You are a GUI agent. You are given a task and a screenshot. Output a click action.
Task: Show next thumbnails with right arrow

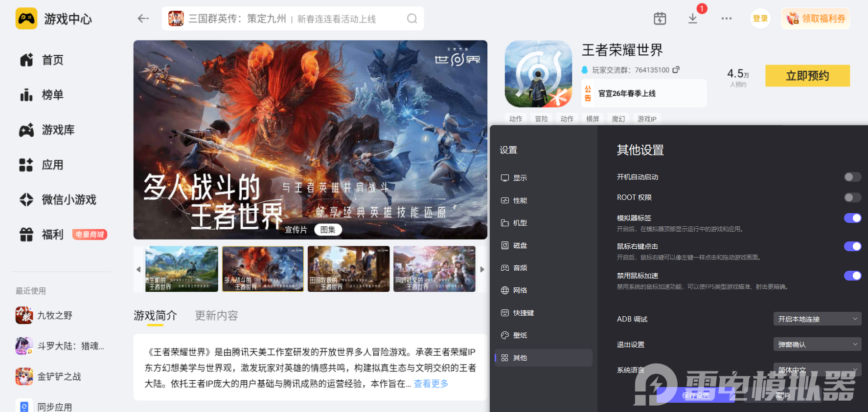coord(482,269)
